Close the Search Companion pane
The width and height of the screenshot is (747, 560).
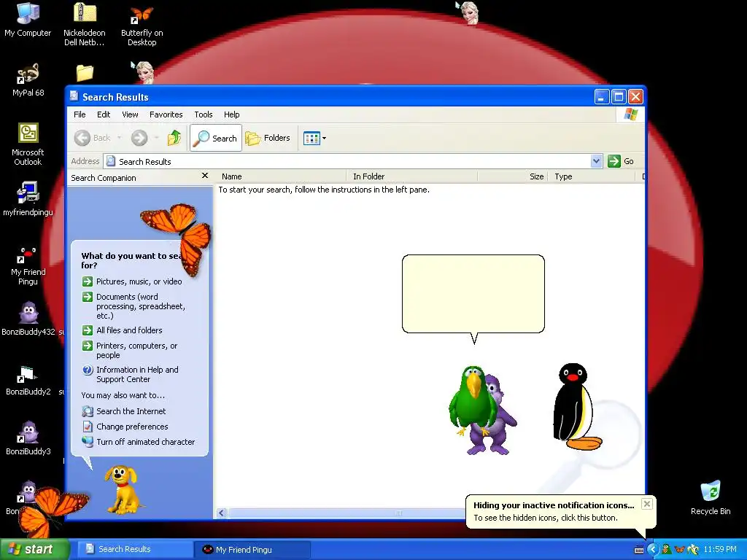coord(205,176)
